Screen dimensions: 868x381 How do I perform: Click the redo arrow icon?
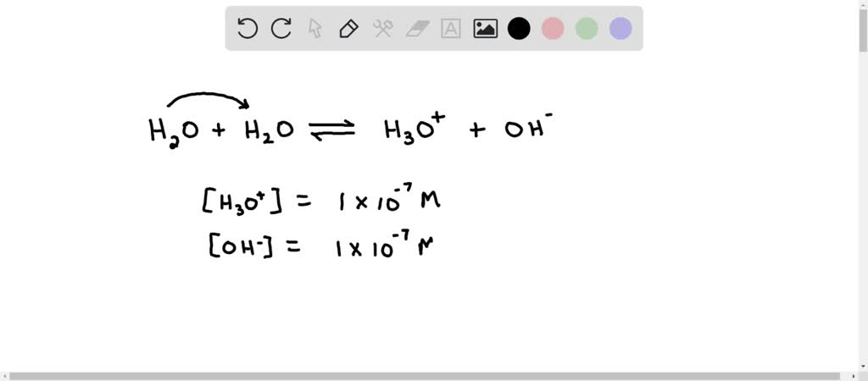pos(281,28)
